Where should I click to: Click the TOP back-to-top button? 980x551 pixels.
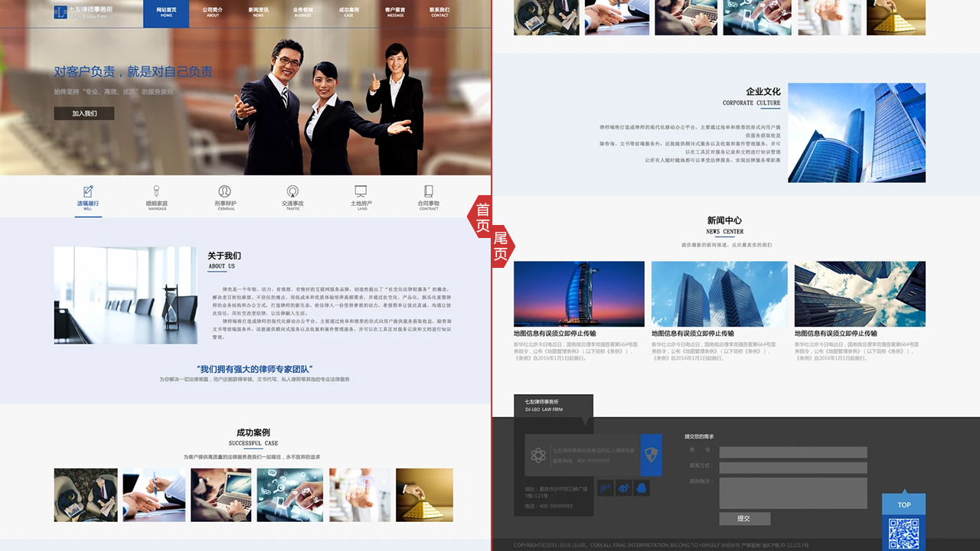click(903, 504)
